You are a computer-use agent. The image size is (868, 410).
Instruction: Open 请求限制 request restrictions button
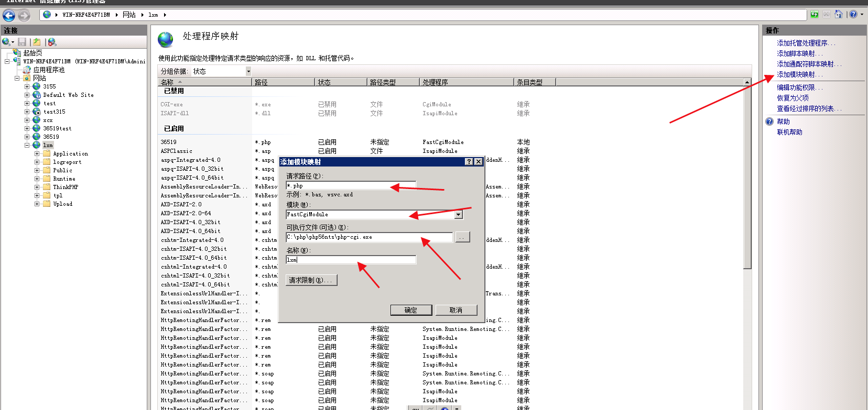click(311, 280)
